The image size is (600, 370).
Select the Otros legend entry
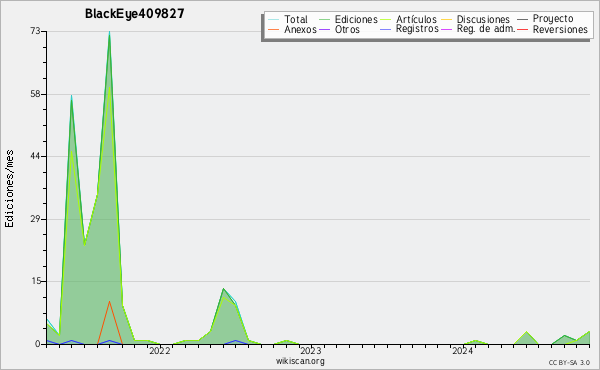347,29
